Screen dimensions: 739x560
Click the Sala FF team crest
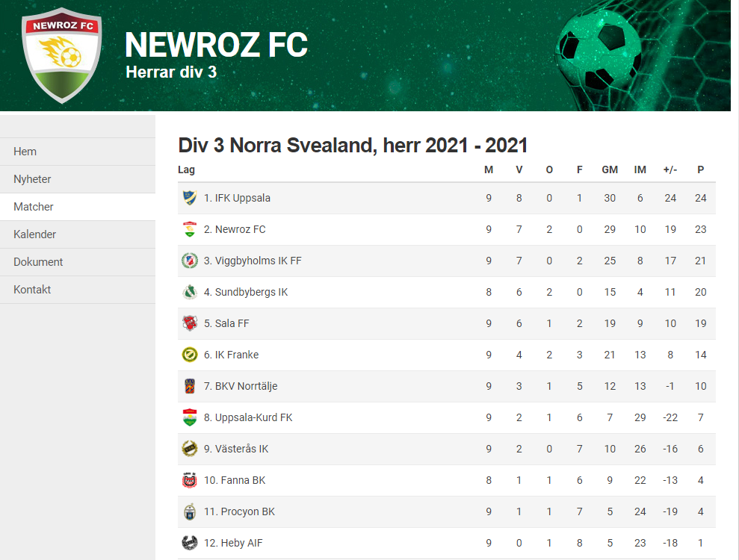pos(190,323)
